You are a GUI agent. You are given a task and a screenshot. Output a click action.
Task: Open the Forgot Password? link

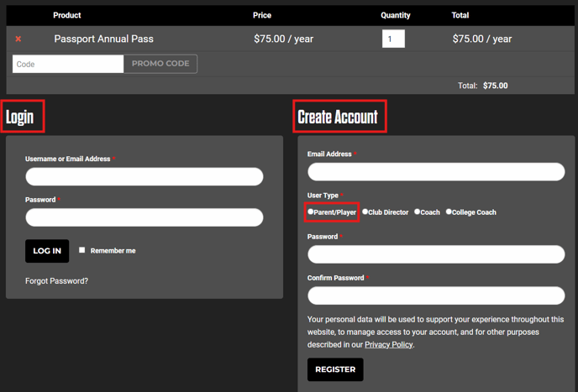click(56, 281)
